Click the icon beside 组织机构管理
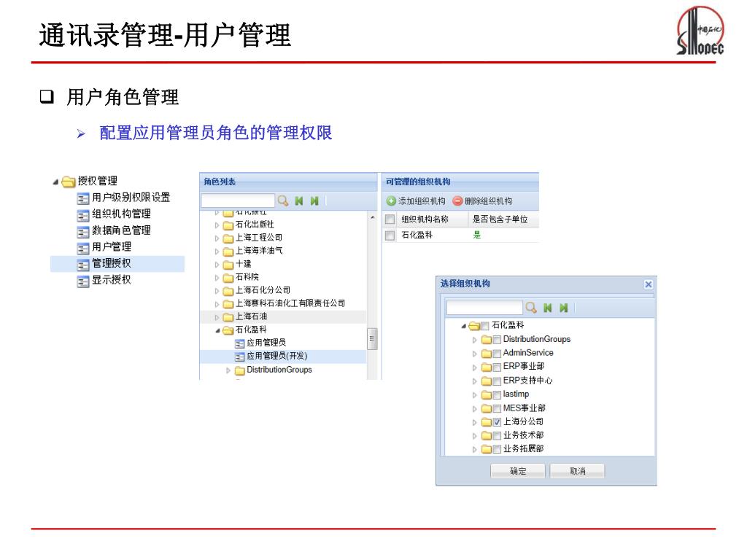The image size is (747, 560). click(83, 215)
